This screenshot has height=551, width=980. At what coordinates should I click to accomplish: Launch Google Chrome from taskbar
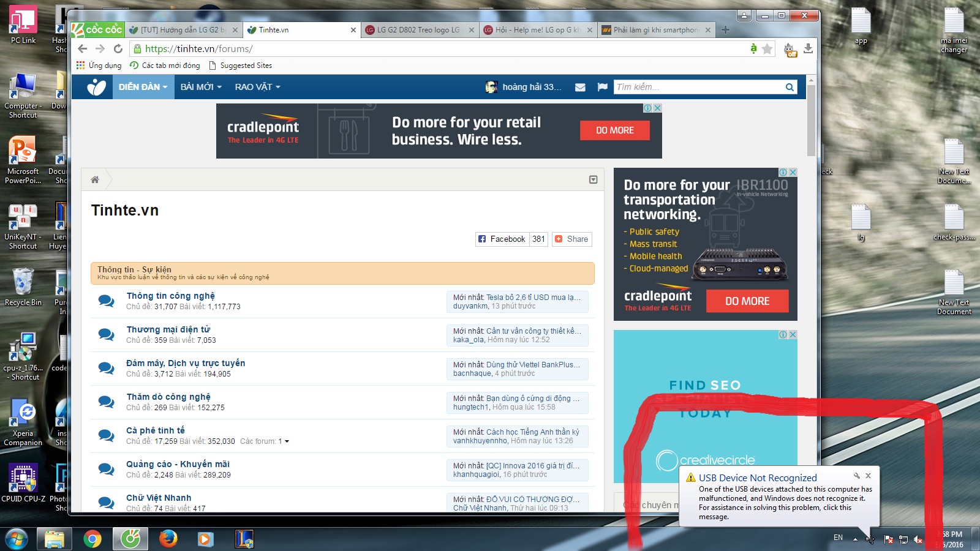[92, 539]
